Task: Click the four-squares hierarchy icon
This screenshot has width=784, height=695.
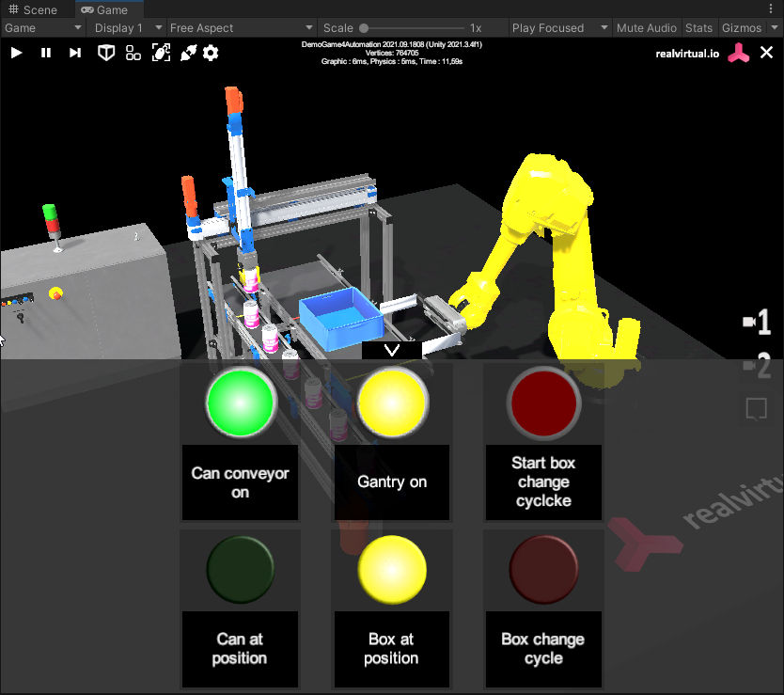Action: (x=133, y=53)
